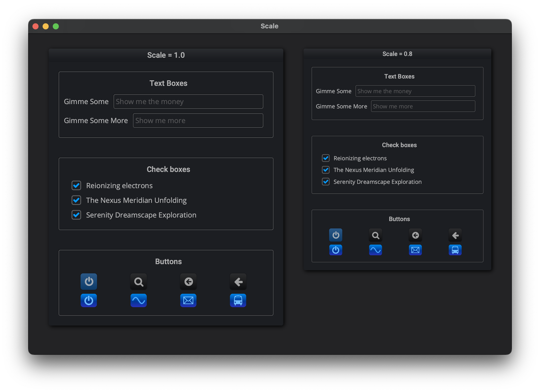Focus the 'Show me the money' field in Scale 0.8
The width and height of the screenshot is (540, 392).
pyautogui.click(x=415, y=91)
